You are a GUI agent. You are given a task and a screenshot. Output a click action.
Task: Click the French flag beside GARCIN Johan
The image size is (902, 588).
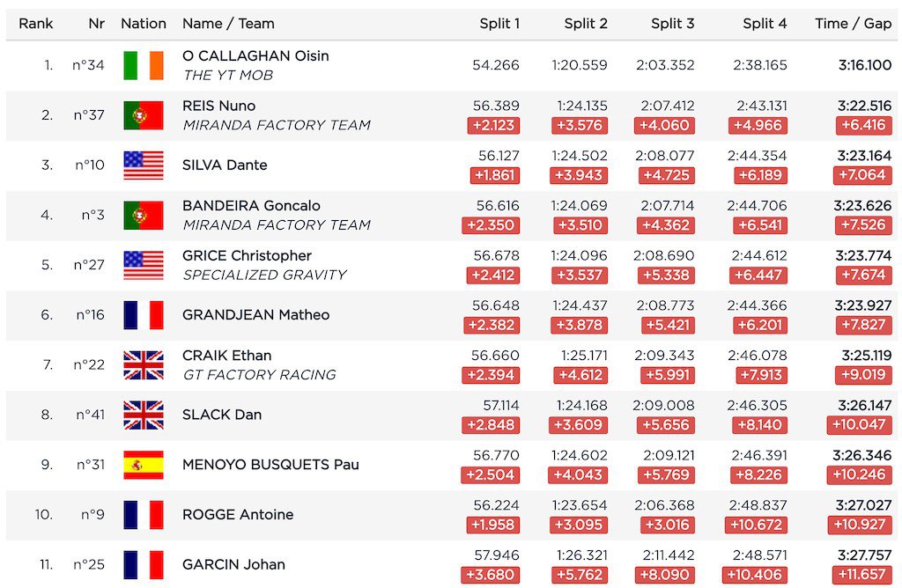point(144,564)
